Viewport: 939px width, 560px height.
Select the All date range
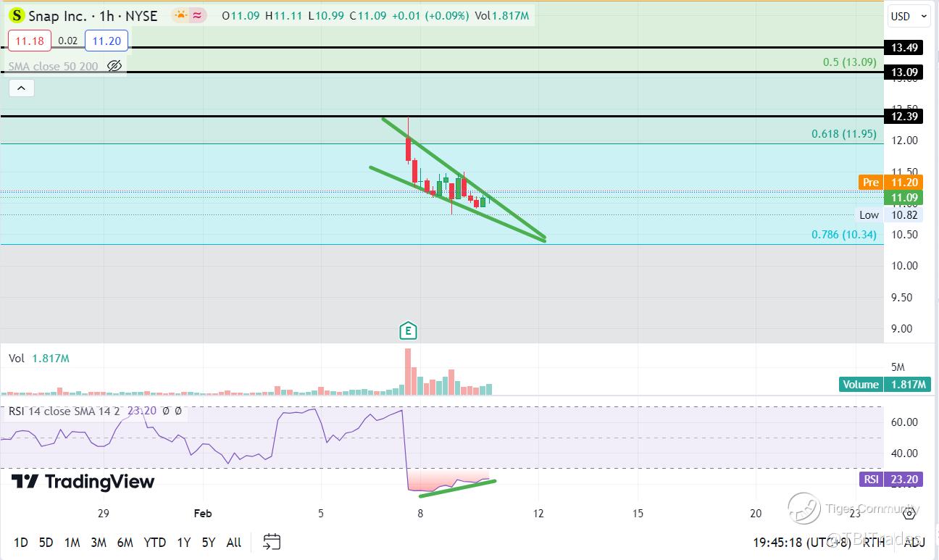click(x=234, y=542)
